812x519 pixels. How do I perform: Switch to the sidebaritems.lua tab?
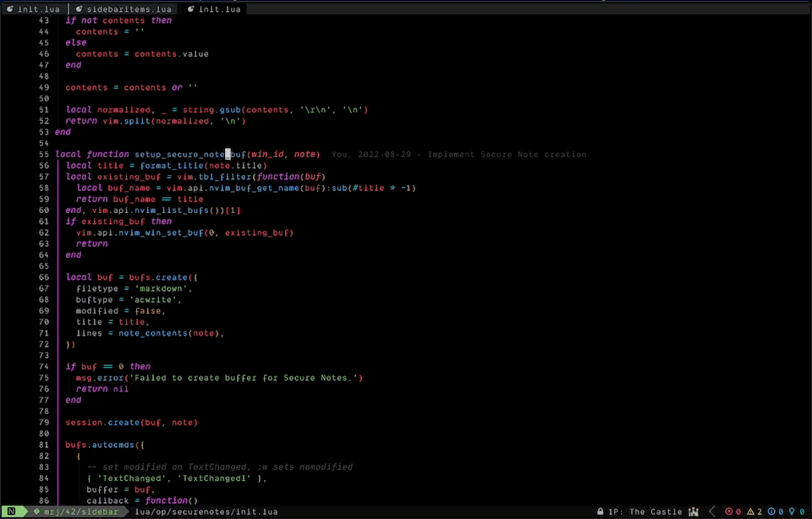123,8
